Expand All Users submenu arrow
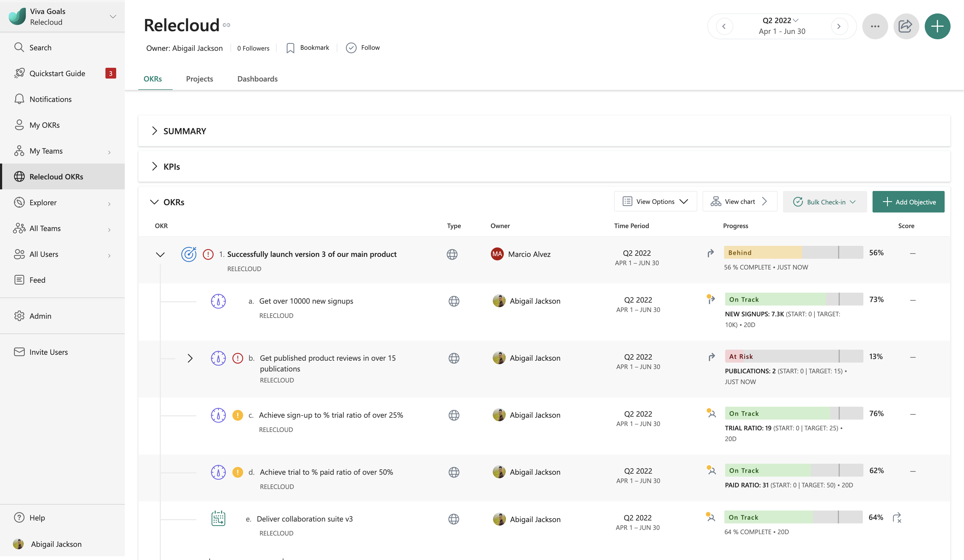The height and width of the screenshot is (560, 964). [x=109, y=256]
